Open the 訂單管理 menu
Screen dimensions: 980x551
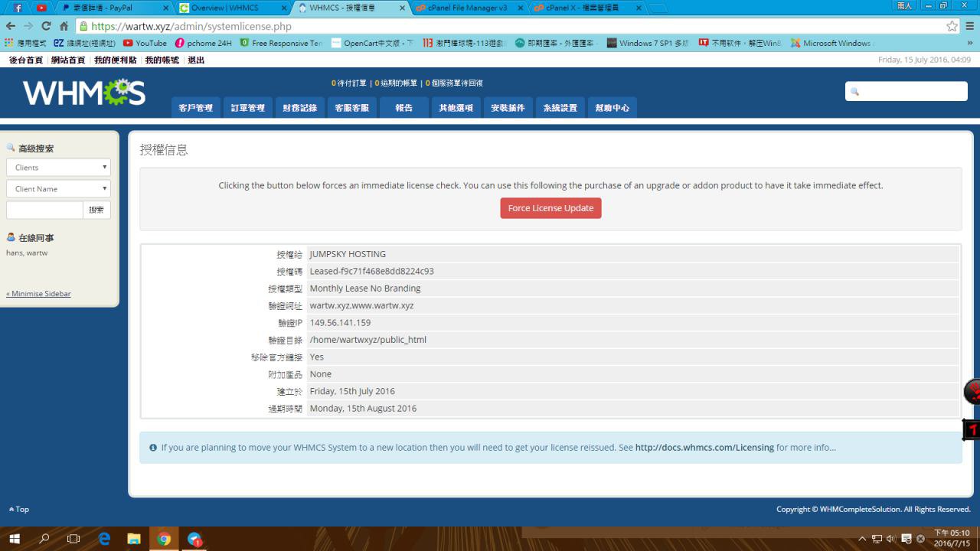248,108
